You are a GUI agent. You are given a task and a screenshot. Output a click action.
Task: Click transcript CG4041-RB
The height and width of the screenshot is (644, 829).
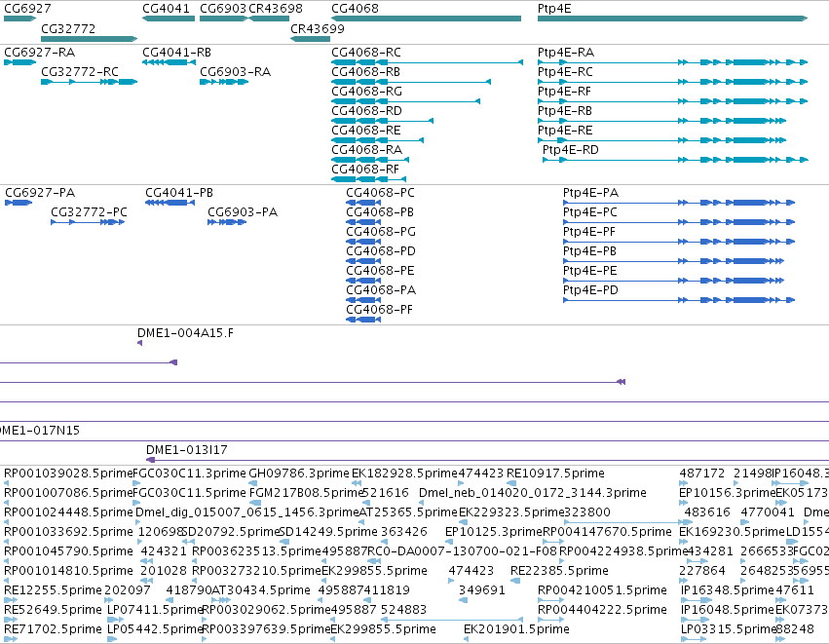coord(169,62)
